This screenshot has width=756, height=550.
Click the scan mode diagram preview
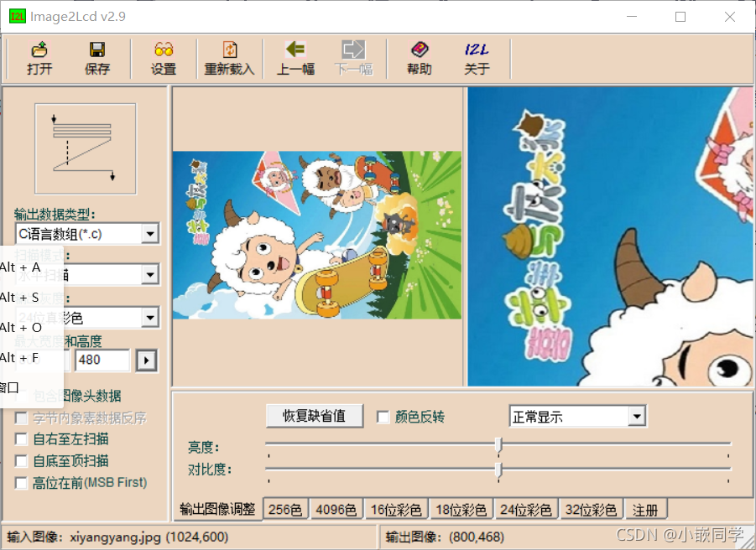click(86, 148)
